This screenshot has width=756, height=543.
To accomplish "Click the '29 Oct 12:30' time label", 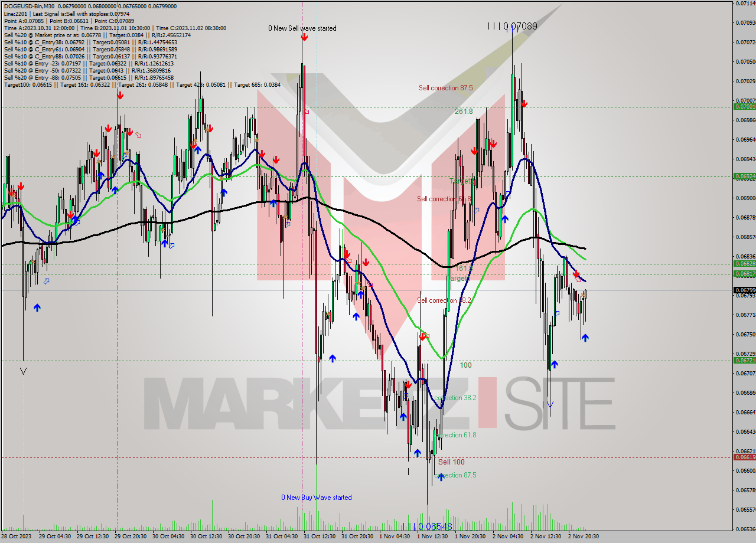I will 93,536.
